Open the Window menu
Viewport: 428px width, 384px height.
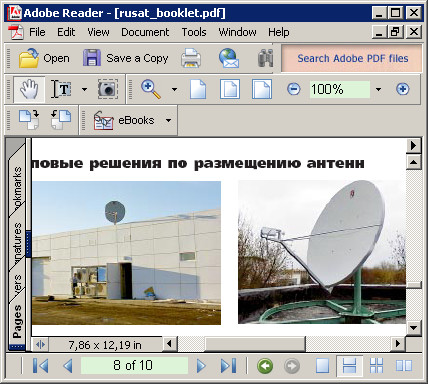coord(237,32)
